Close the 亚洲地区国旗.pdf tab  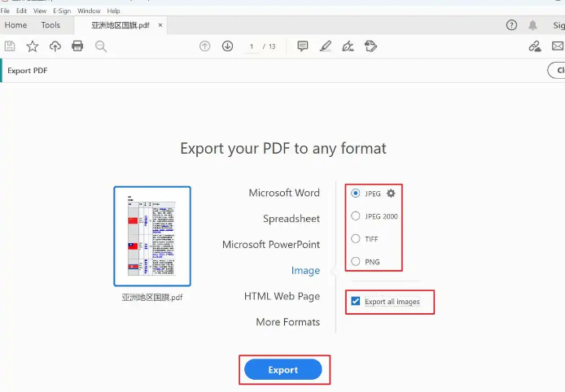(160, 25)
